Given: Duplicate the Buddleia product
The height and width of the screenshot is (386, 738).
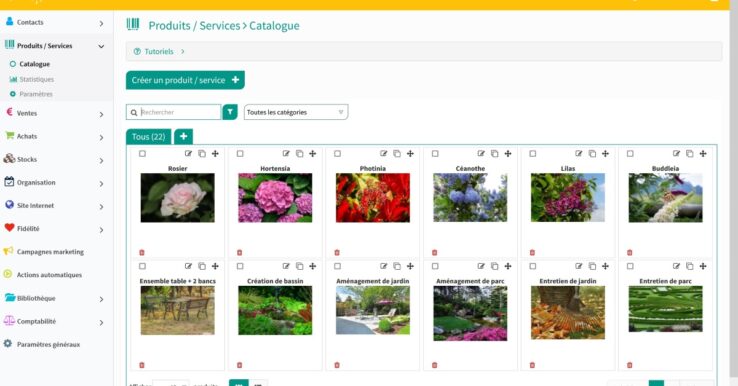Looking at the screenshot, I should [690, 153].
